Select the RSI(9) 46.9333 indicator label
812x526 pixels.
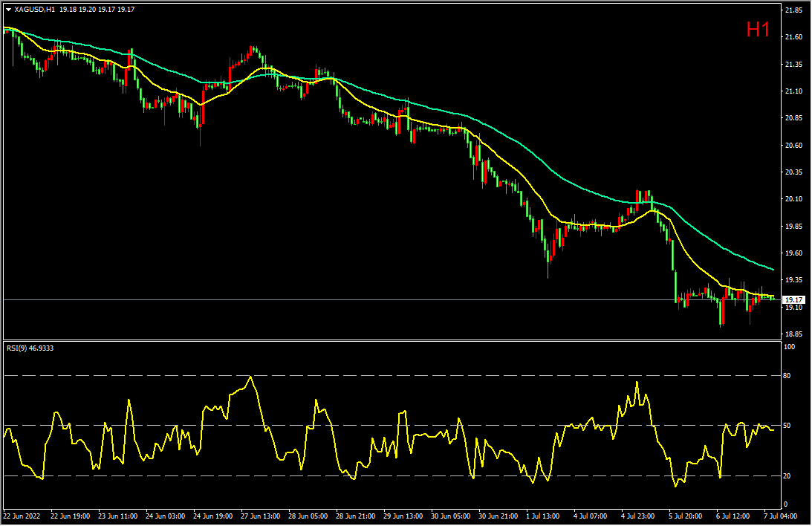[x=30, y=348]
